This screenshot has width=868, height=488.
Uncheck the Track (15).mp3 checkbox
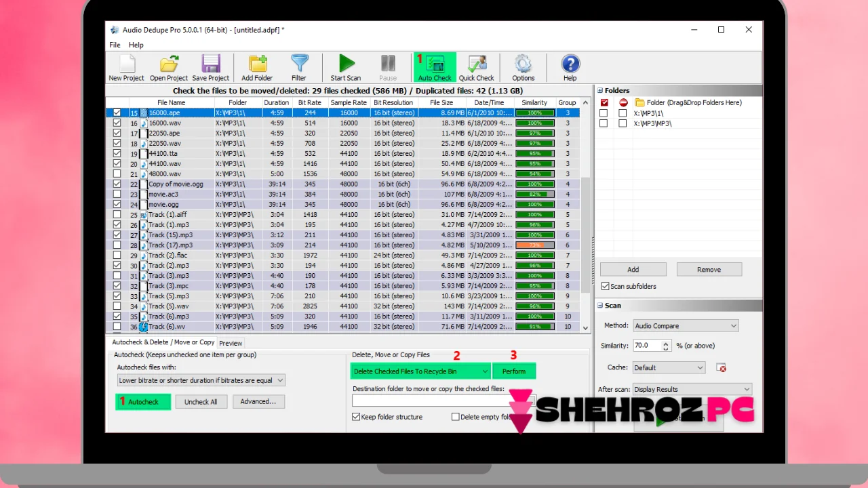pyautogui.click(x=117, y=235)
